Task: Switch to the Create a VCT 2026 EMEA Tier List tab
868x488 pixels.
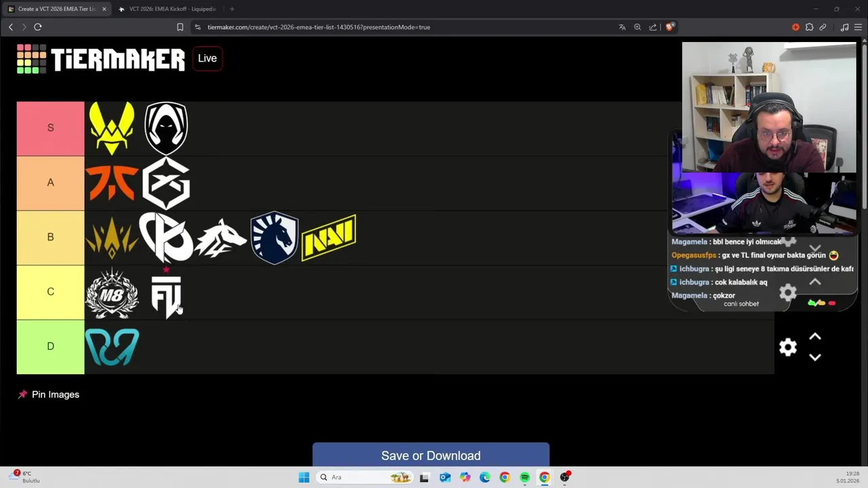Action: [56, 9]
